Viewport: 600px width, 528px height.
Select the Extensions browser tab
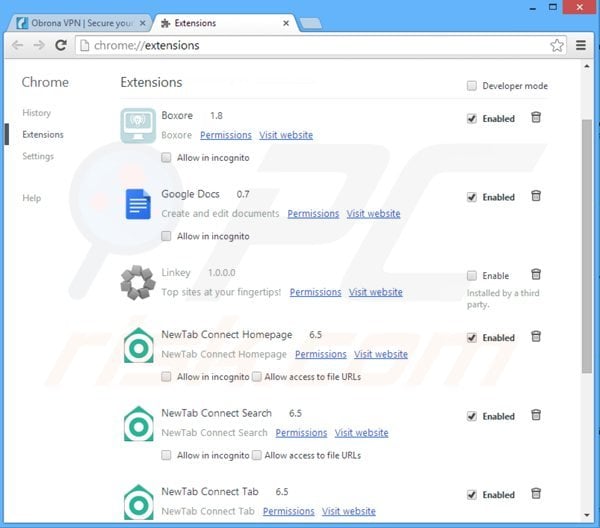(226, 23)
